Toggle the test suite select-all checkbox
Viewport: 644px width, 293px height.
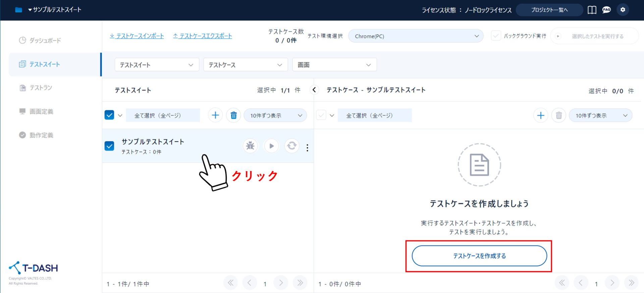point(109,115)
